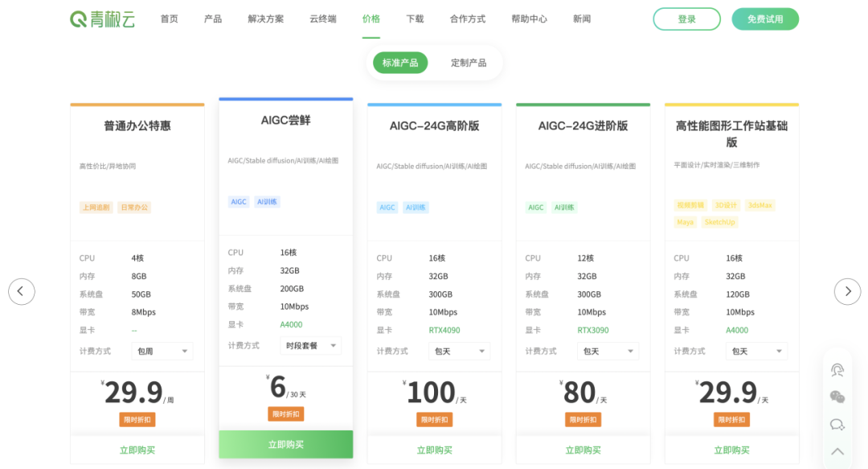The width and height of the screenshot is (868, 469).
Task: Click the 登录 button
Action: click(x=687, y=19)
